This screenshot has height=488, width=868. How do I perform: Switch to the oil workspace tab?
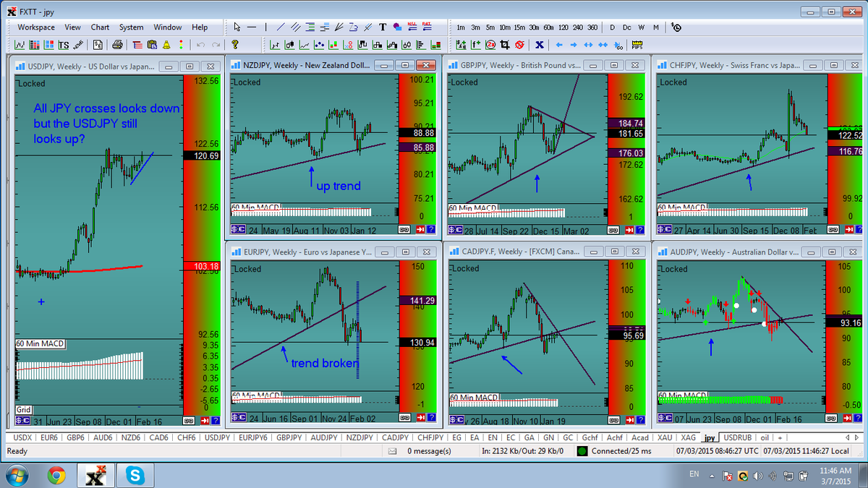pos(765,438)
